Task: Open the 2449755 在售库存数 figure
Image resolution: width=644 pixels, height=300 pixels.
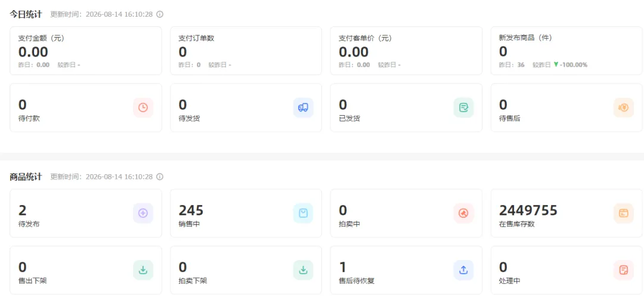Action: pyautogui.click(x=528, y=211)
